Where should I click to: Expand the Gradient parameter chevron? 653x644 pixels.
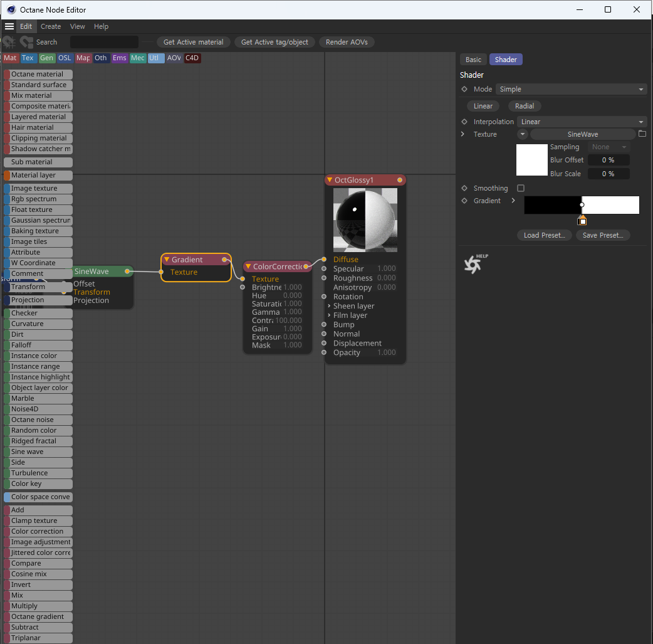tap(513, 201)
